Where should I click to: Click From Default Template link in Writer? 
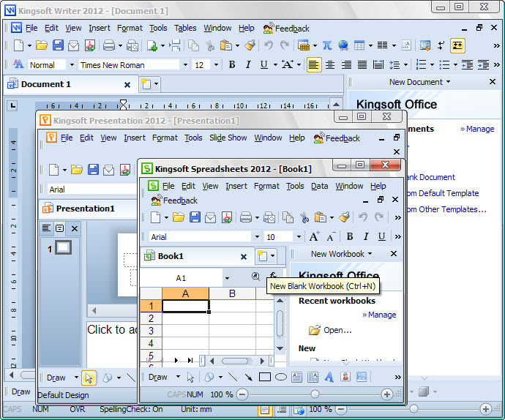[444, 193]
